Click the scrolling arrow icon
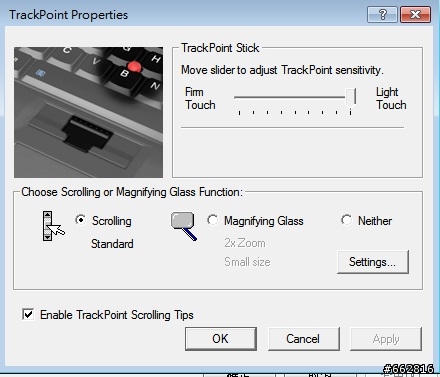Viewport: 440px width, 377px height. [53, 226]
